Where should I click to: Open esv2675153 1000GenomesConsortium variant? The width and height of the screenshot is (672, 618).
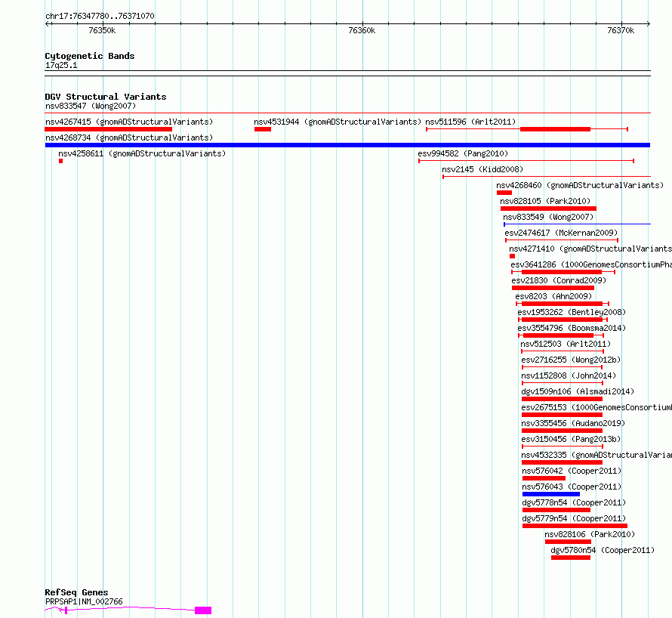[596, 407]
